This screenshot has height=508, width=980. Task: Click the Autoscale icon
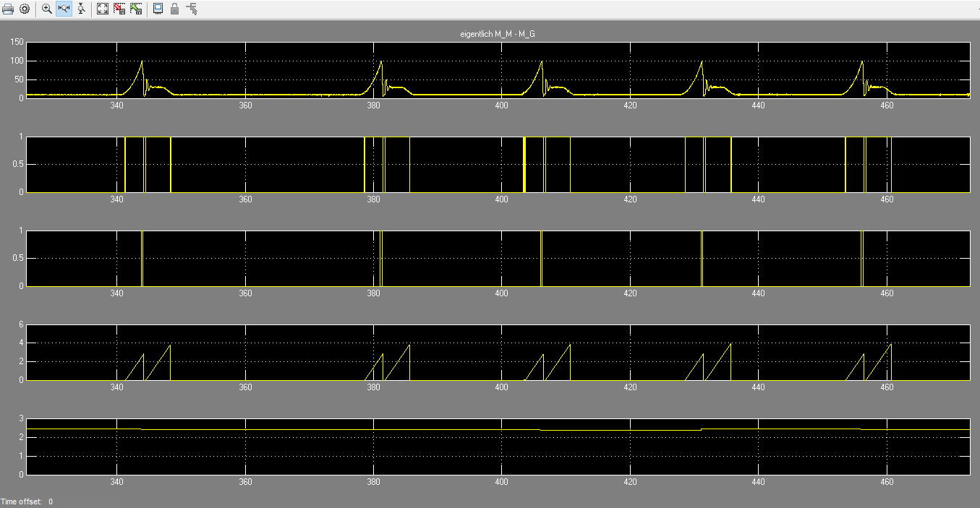[103, 9]
